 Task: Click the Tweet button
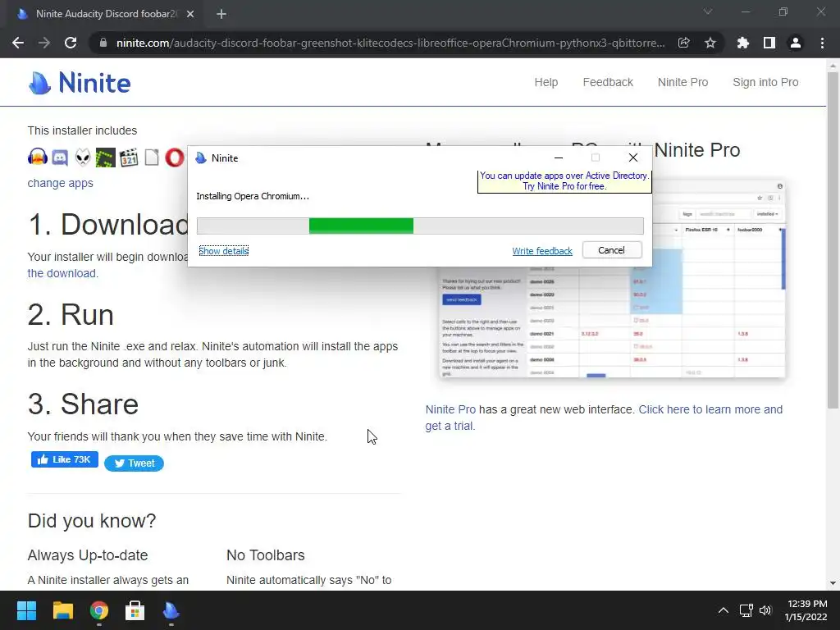[x=134, y=463]
